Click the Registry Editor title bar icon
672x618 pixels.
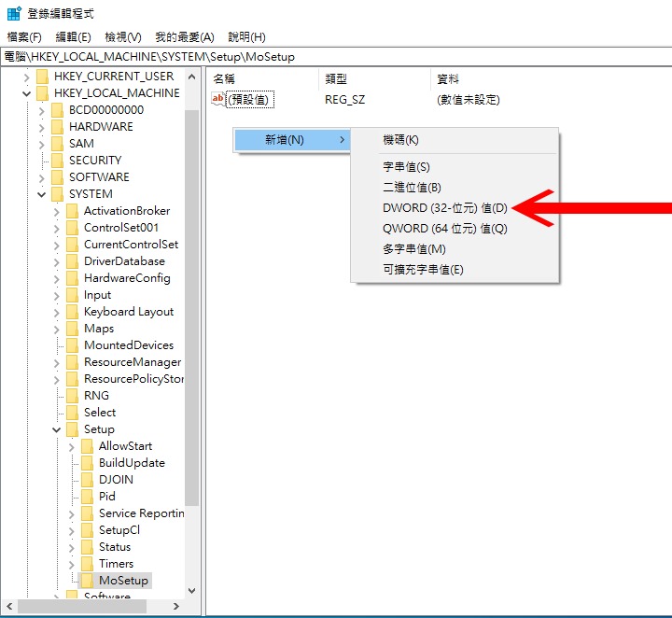coord(14,13)
